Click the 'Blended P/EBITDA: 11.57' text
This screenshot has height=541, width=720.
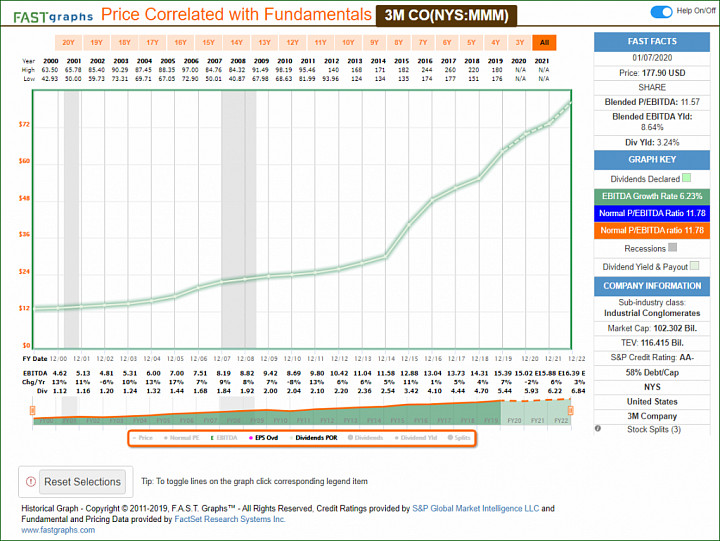coord(652,102)
